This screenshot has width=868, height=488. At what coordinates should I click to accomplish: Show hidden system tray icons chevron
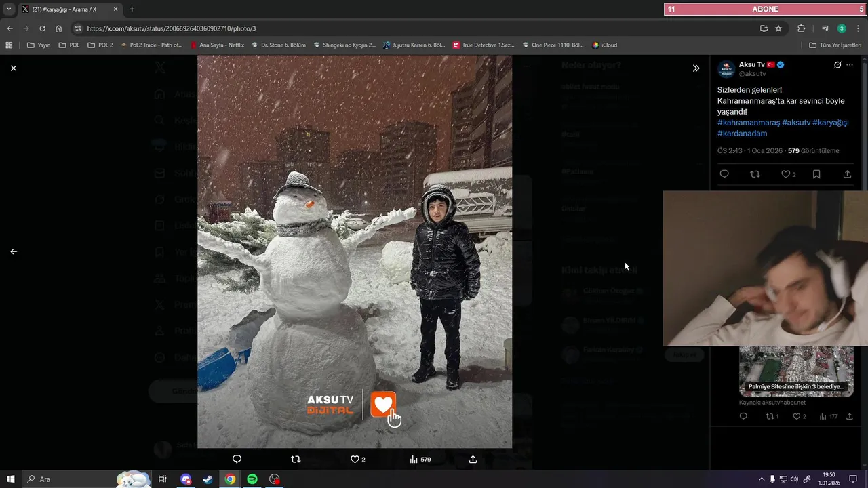coord(762,479)
